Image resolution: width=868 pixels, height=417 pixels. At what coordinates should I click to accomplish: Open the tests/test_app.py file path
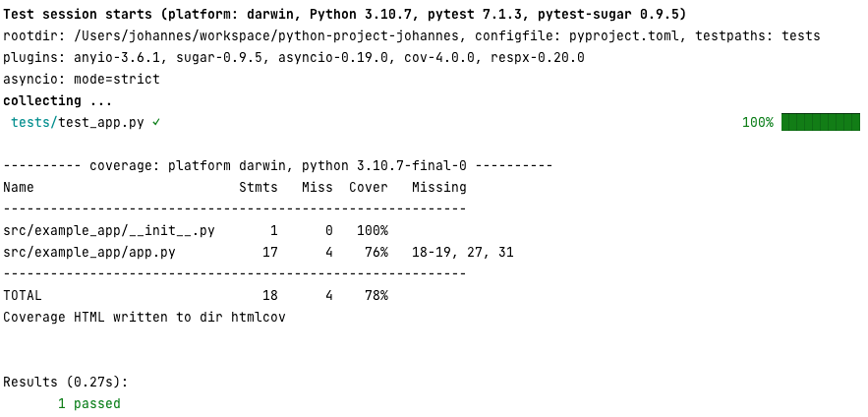tap(78, 123)
